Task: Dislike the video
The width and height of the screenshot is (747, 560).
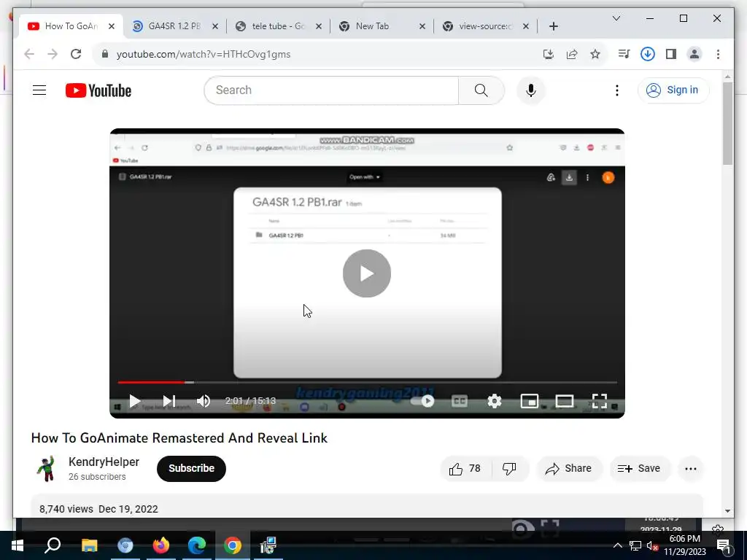Action: [x=509, y=469]
